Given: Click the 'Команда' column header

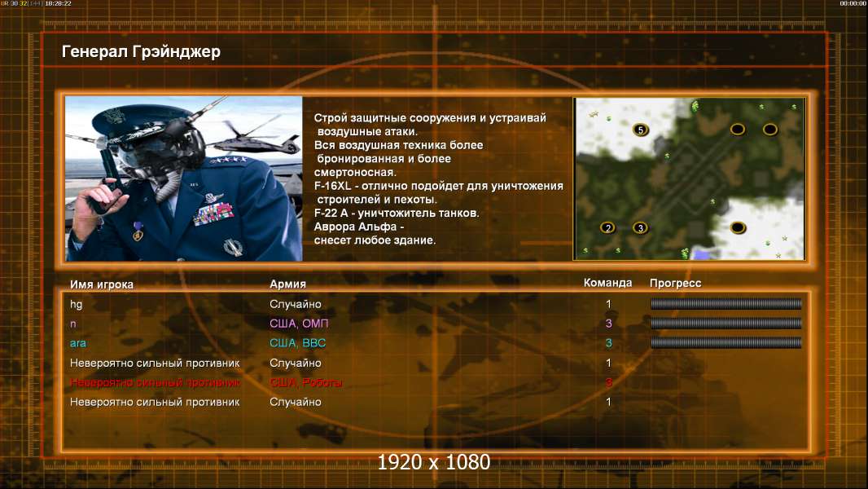Looking at the screenshot, I should coord(607,283).
